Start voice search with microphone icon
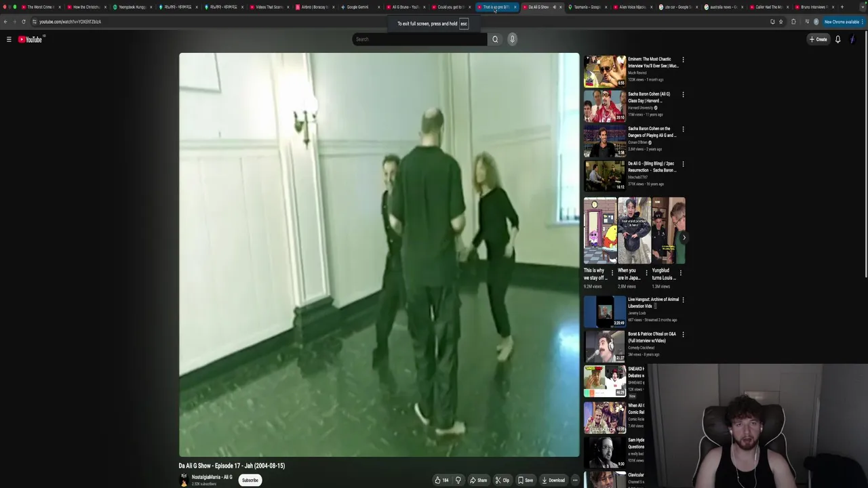 point(513,39)
